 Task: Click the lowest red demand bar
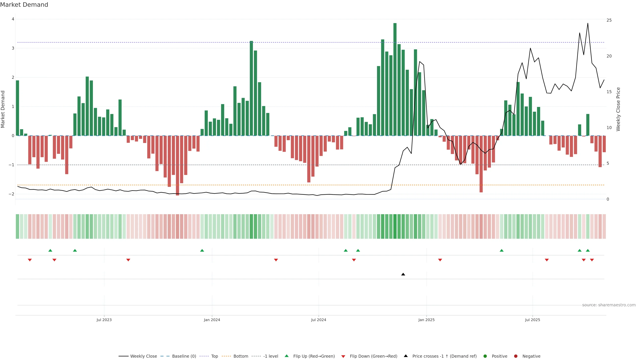(x=177, y=165)
